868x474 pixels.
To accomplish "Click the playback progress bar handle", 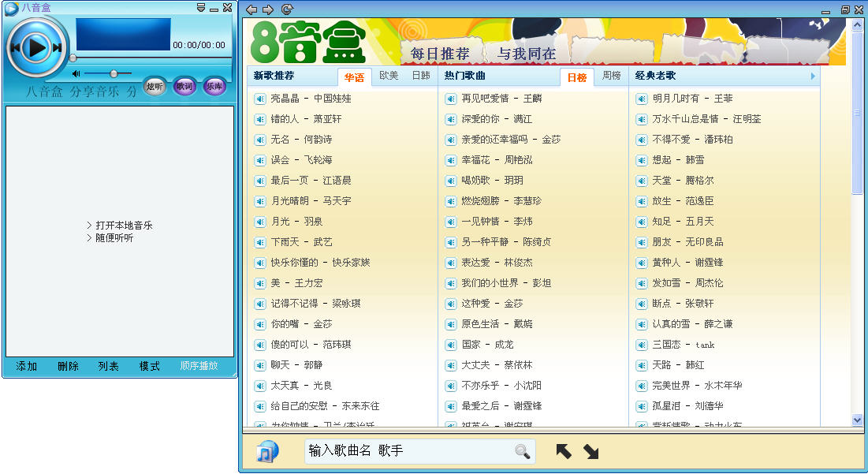I will click(73, 58).
